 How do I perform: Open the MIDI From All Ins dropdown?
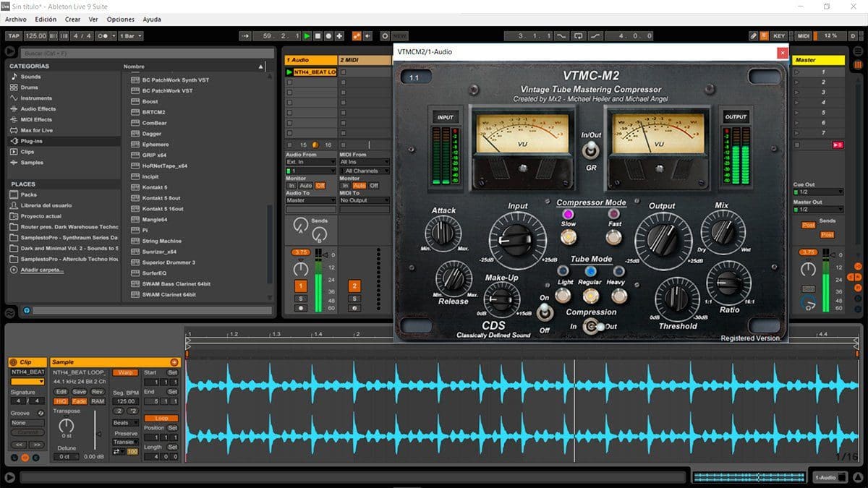[365, 162]
